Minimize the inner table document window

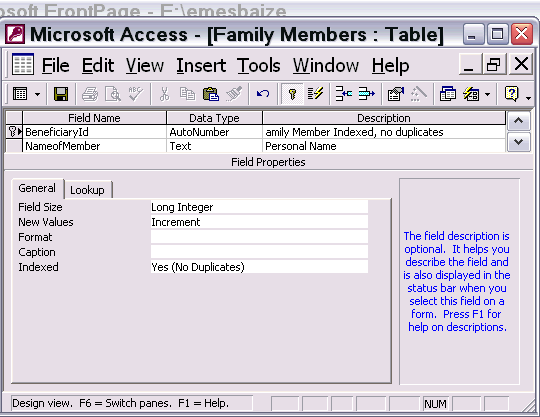click(470, 64)
